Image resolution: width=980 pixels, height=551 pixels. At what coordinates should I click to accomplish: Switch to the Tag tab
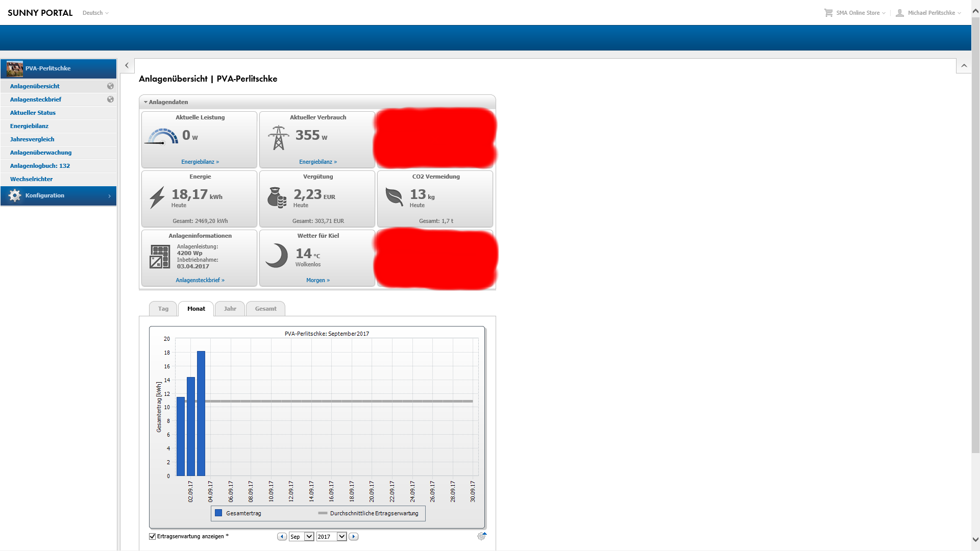click(163, 309)
